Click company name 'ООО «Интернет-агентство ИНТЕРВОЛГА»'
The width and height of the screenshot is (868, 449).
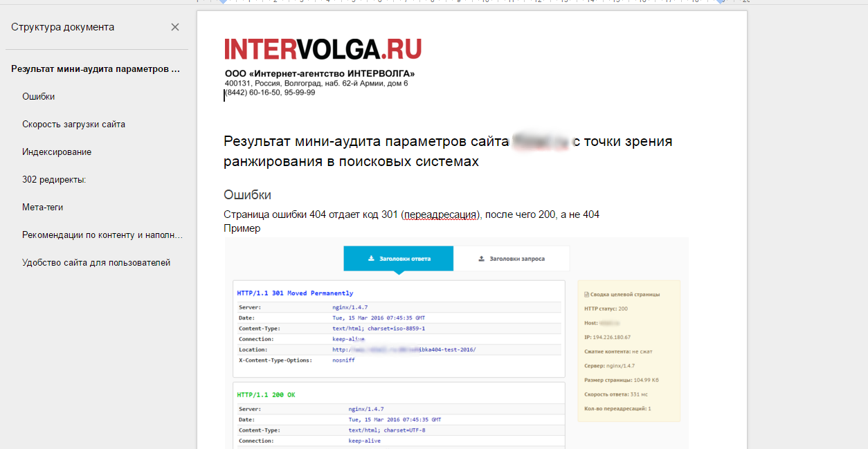(320, 73)
